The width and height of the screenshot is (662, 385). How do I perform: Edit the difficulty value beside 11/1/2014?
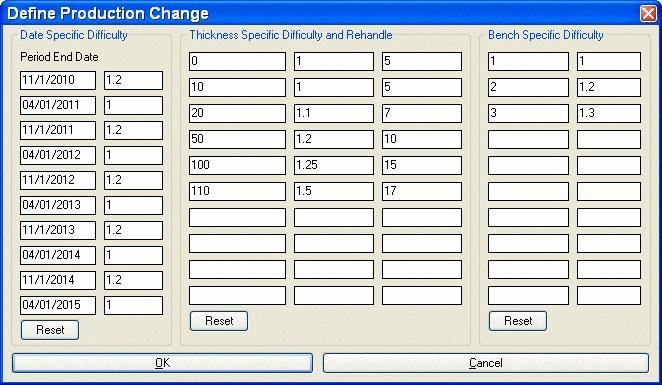[x=133, y=280]
